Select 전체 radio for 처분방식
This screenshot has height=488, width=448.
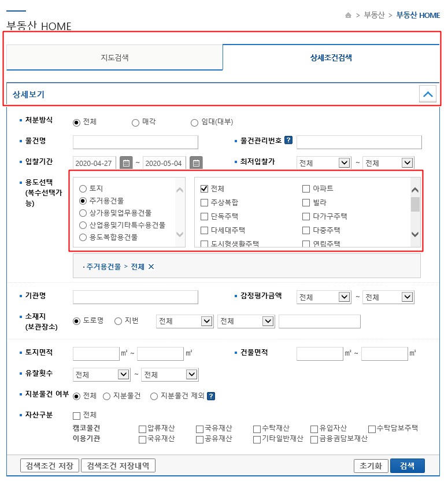[76, 123]
